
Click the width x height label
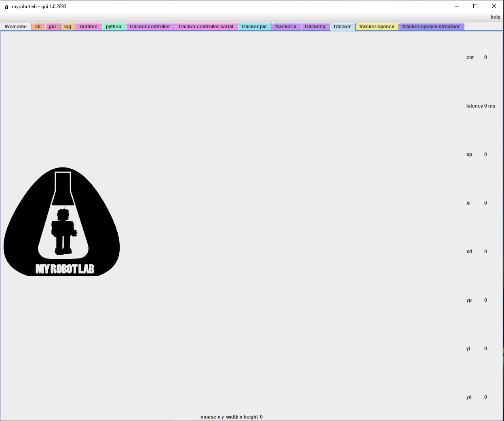pos(242,417)
